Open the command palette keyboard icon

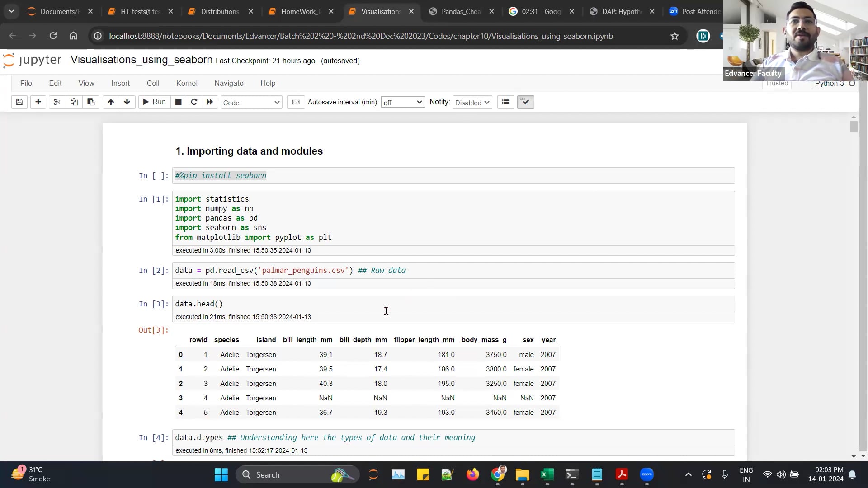(296, 102)
